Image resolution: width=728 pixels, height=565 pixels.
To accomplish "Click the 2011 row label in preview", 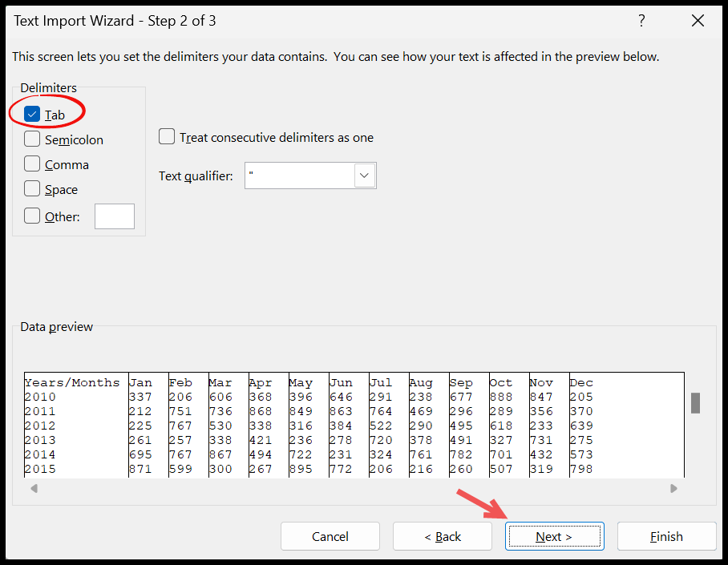I will pos(40,411).
